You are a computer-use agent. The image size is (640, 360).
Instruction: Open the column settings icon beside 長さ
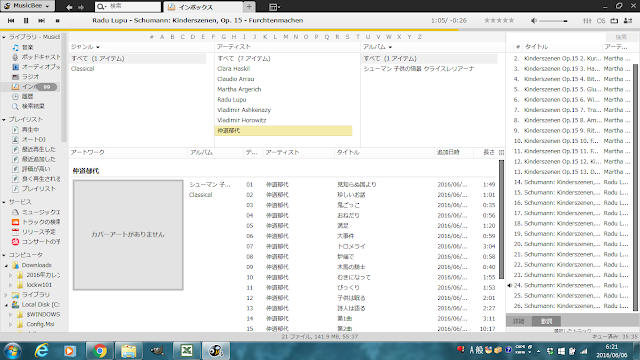(501, 152)
